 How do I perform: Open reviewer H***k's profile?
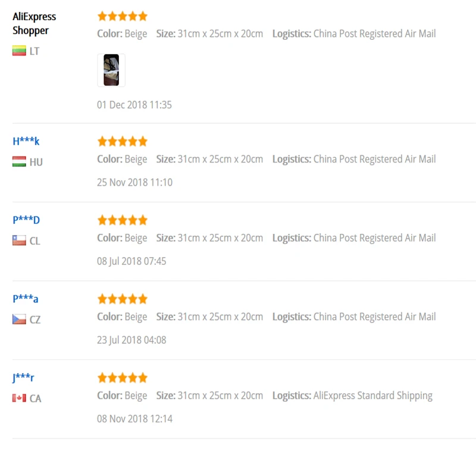(26, 141)
